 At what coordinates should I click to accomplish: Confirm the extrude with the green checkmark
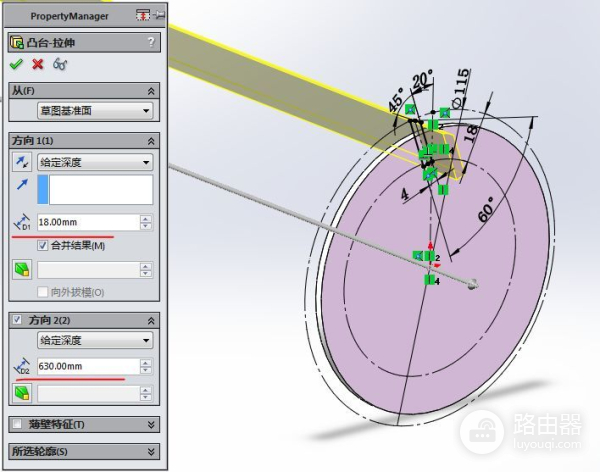pos(15,64)
